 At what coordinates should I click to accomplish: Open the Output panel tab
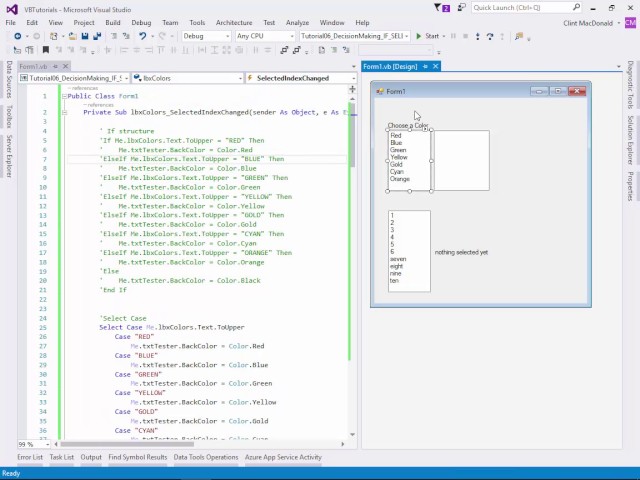tap(91, 457)
